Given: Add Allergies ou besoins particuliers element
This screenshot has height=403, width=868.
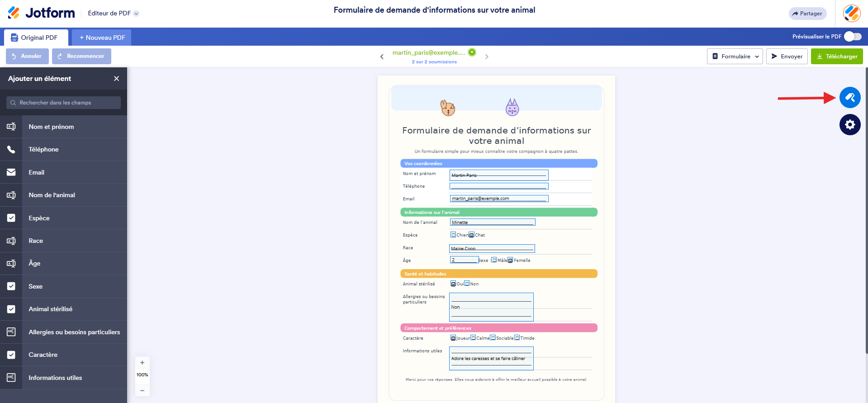Looking at the screenshot, I should [x=63, y=332].
